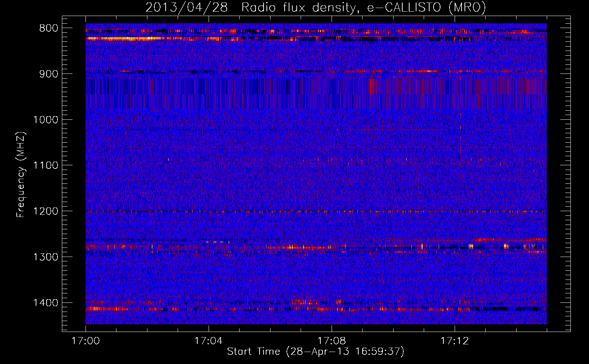Click the 'Frequency (MHZ)' axis title
The width and height of the screenshot is (589, 364).
(21, 174)
